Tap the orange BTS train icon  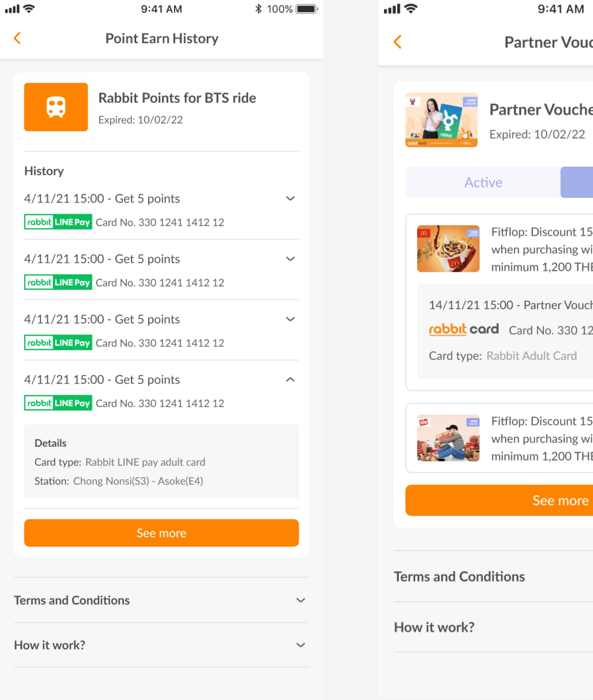coord(56,107)
